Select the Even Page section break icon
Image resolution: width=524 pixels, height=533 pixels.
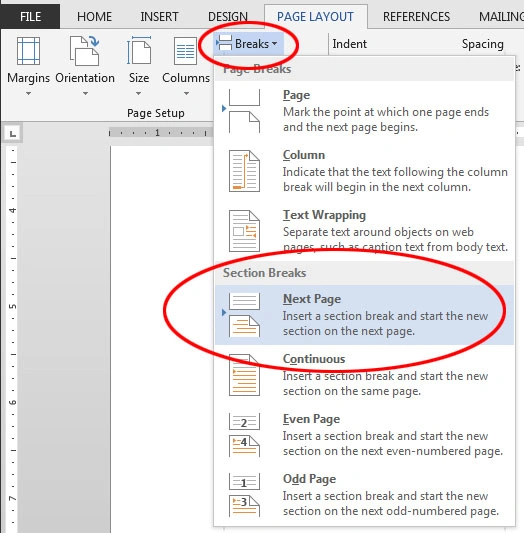pos(244,435)
